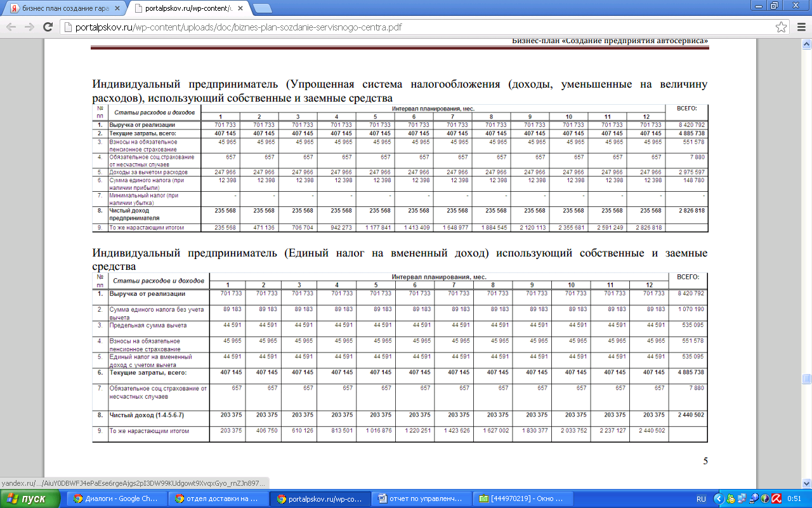Click the 'Бизнес-план «Создание предприятия автосервиса»' page header
This screenshot has height=508, width=812.
[610, 41]
